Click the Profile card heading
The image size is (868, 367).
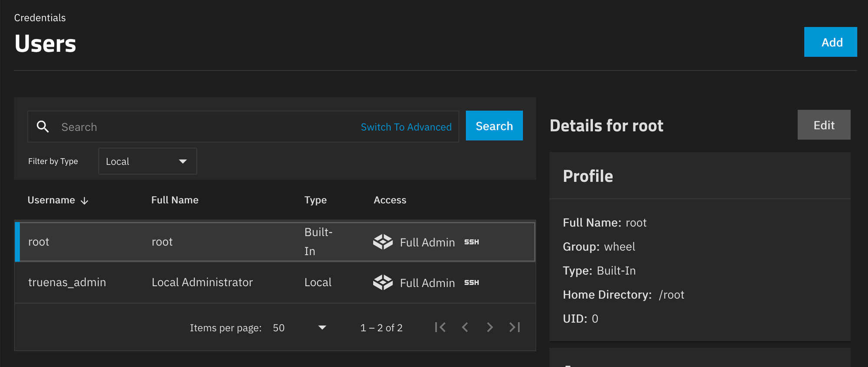pos(588,176)
